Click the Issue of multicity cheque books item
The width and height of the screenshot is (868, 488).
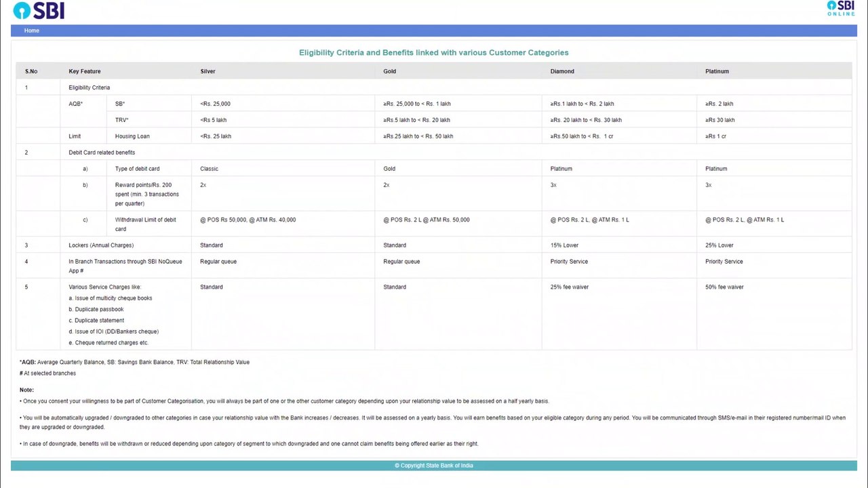pos(111,298)
